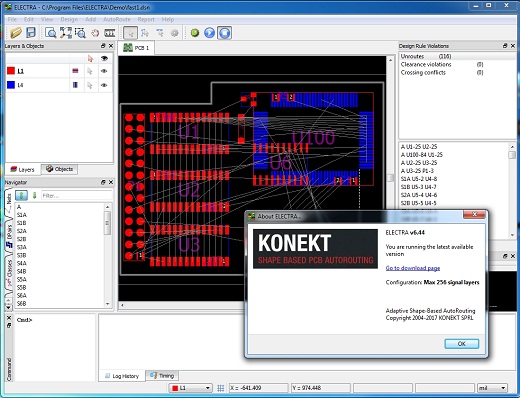Toggle visibility eye for layer L4
This screenshot has width=520, height=398.
pyautogui.click(x=104, y=85)
